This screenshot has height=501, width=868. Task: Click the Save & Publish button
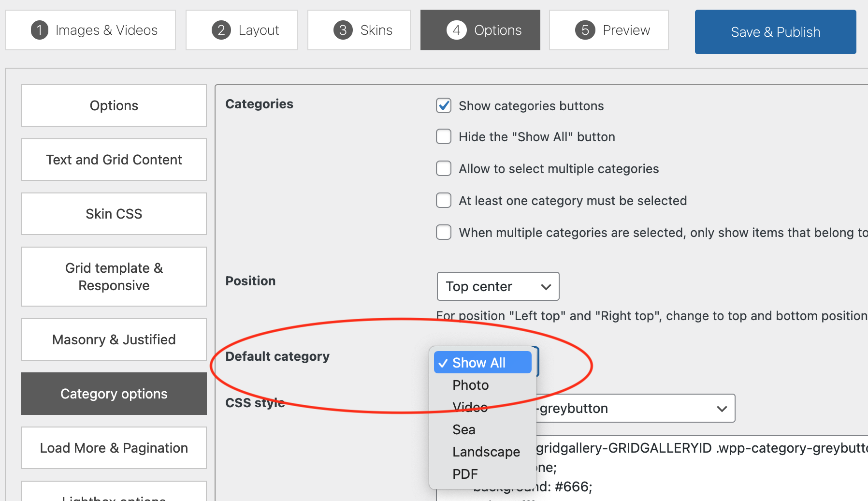tap(775, 32)
